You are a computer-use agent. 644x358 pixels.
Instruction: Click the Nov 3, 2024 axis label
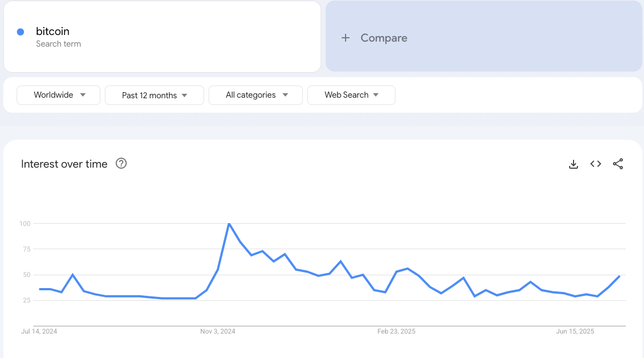[x=217, y=331]
